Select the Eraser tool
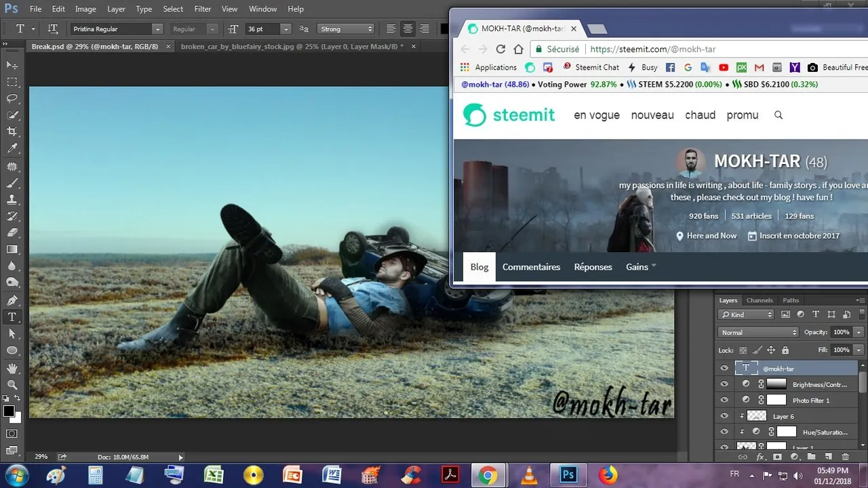868x488 pixels. (x=12, y=232)
